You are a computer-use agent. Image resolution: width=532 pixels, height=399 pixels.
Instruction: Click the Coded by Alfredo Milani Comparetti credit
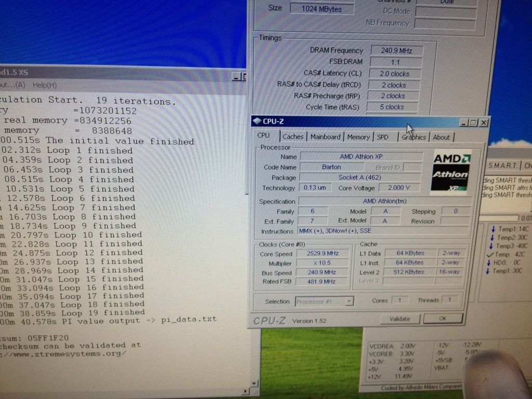[x=421, y=387]
